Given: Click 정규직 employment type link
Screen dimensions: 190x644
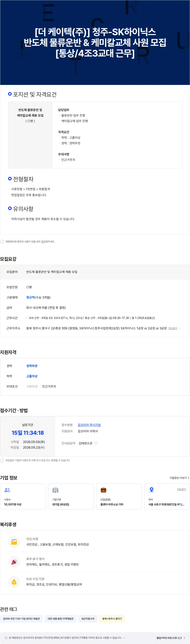Looking at the screenshot, I should pyautogui.click(x=30, y=297).
